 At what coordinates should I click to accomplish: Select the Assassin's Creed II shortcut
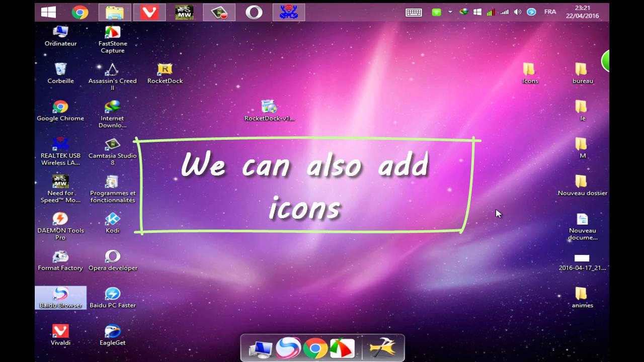click(x=112, y=76)
